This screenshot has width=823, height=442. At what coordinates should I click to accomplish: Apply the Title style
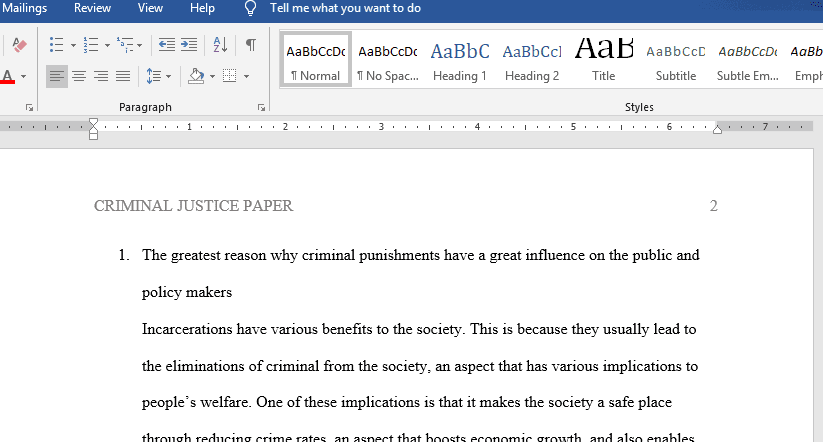click(604, 59)
